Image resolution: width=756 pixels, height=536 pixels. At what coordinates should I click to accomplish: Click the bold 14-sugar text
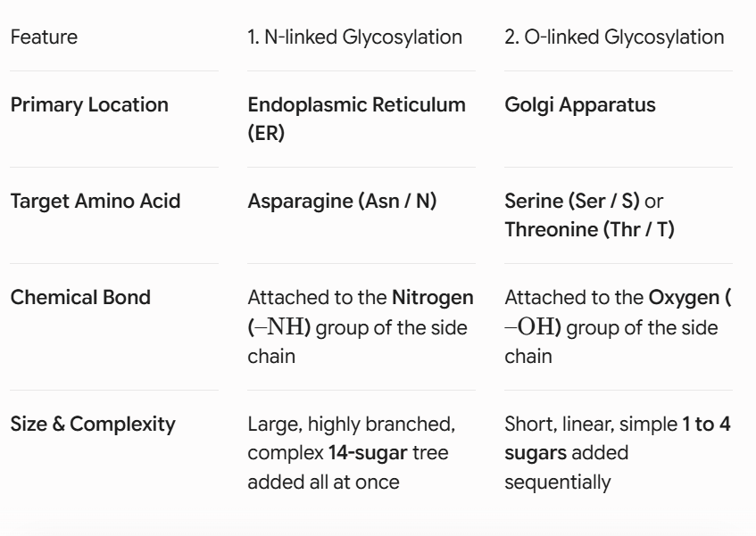pos(368,453)
